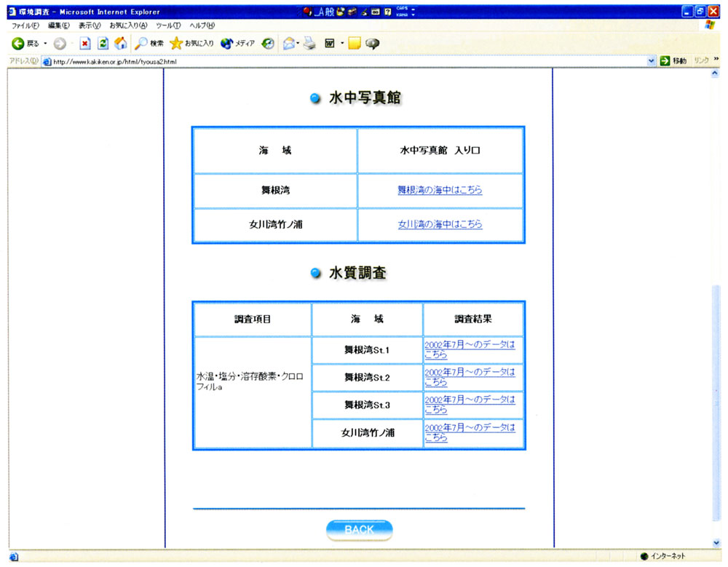
Task: Click the vertical scrollbar up arrow
Action: pos(716,74)
